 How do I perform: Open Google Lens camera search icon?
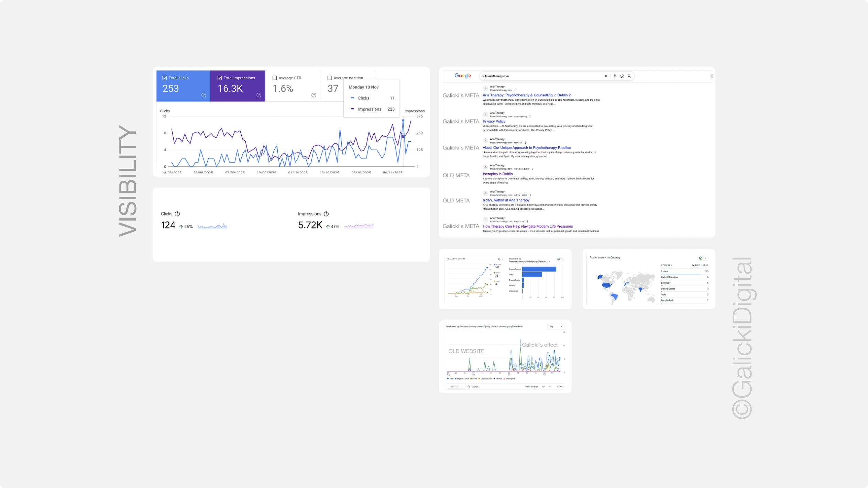click(622, 76)
